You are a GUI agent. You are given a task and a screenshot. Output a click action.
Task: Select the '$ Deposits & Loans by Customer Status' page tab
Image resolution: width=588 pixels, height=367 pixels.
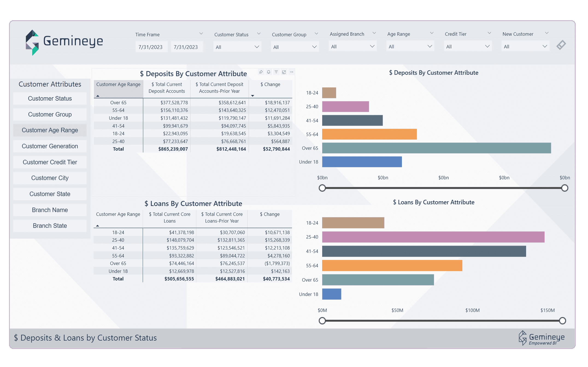[85, 338]
